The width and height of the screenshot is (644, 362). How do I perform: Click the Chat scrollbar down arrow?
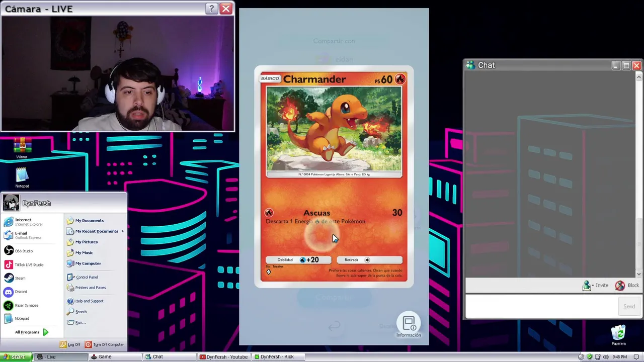pyautogui.click(x=639, y=274)
